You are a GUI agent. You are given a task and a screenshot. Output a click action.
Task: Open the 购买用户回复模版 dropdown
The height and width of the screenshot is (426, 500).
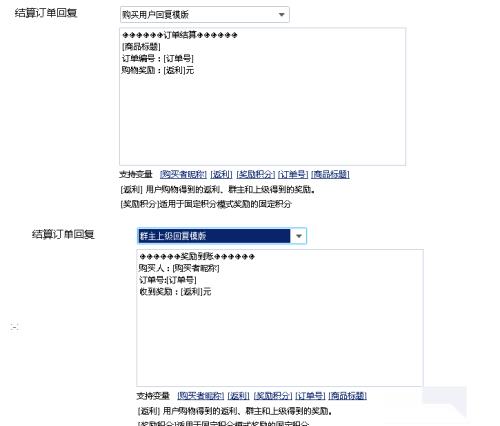204,15
